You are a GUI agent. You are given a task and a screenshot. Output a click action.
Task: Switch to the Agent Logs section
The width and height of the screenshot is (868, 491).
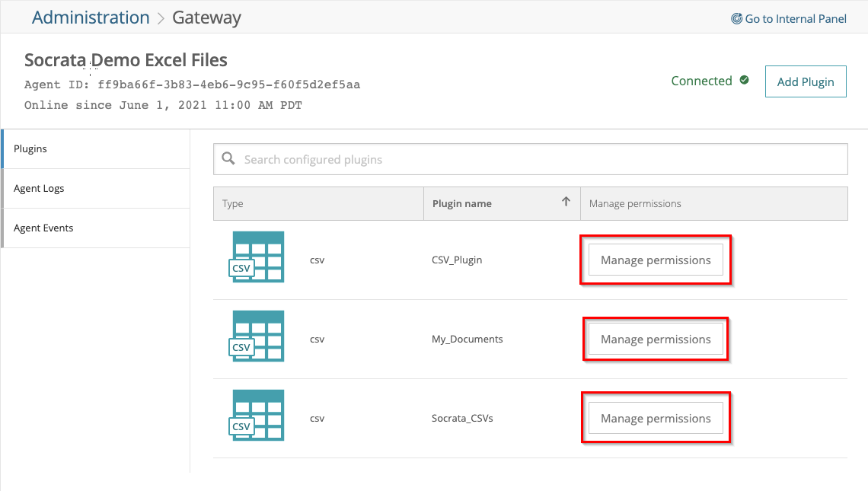[x=40, y=188]
